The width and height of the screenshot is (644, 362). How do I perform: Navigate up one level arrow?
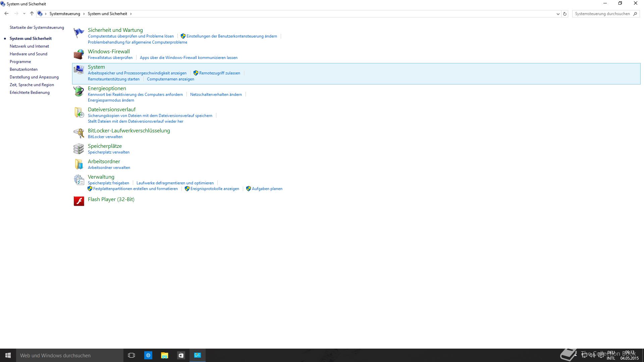point(32,14)
